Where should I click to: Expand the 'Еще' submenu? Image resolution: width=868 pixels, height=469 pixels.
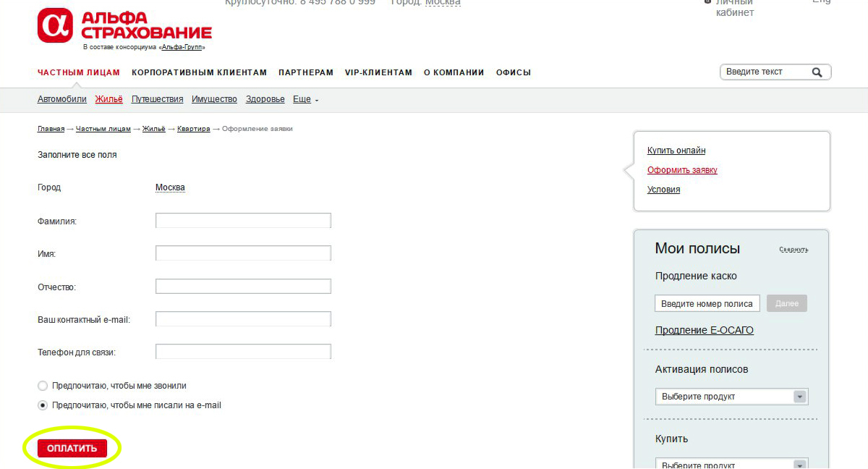point(305,99)
